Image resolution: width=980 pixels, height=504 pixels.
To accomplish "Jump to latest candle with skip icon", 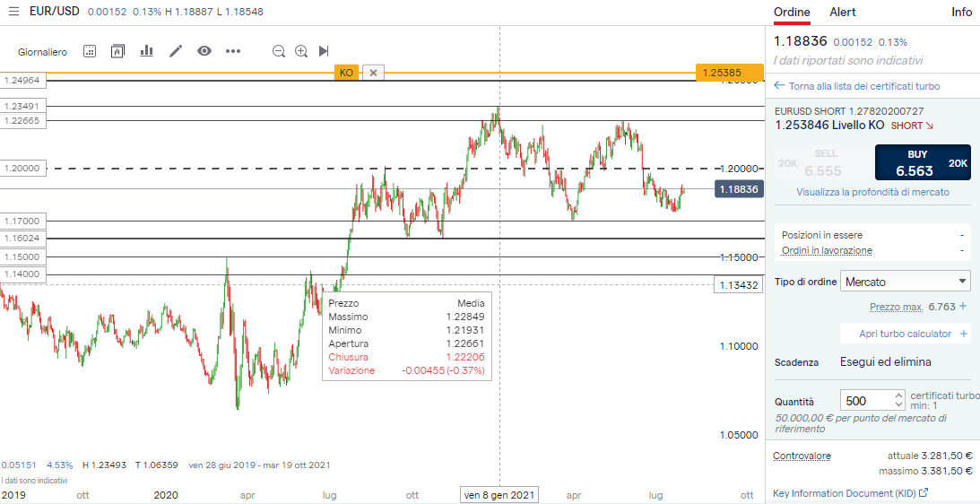I will (324, 51).
